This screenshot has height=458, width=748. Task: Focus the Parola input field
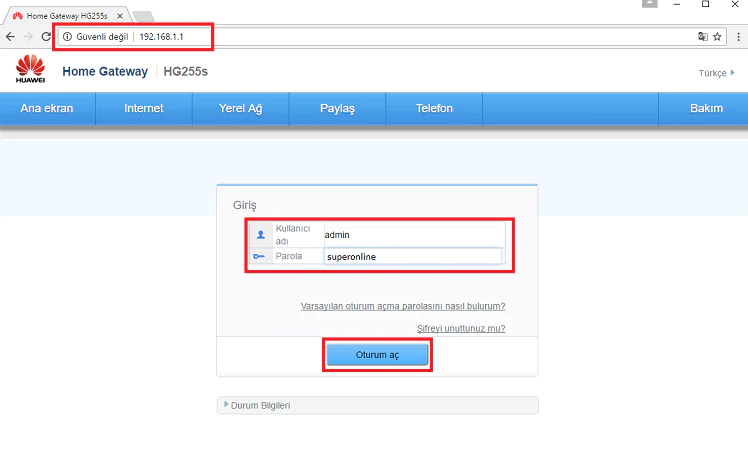pyautogui.click(x=413, y=257)
